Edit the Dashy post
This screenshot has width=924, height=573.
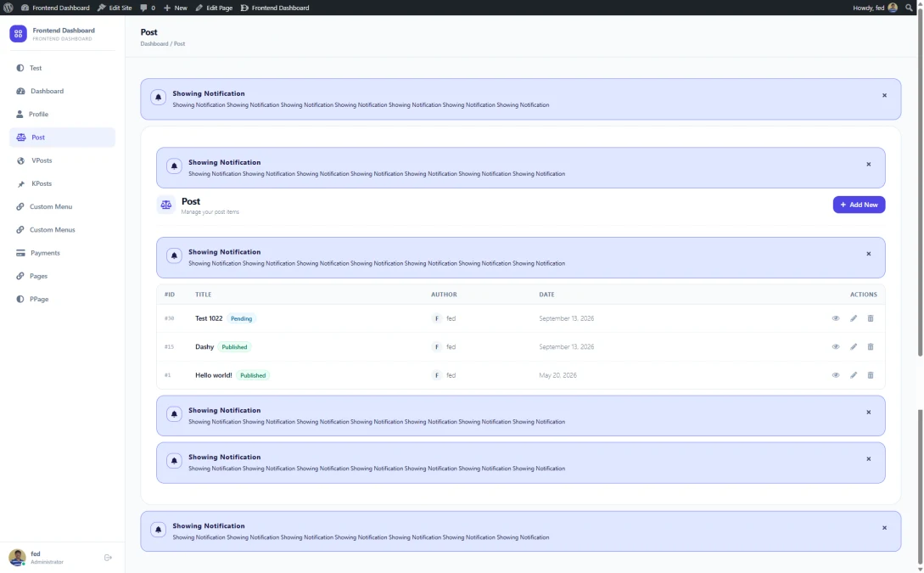(x=854, y=346)
